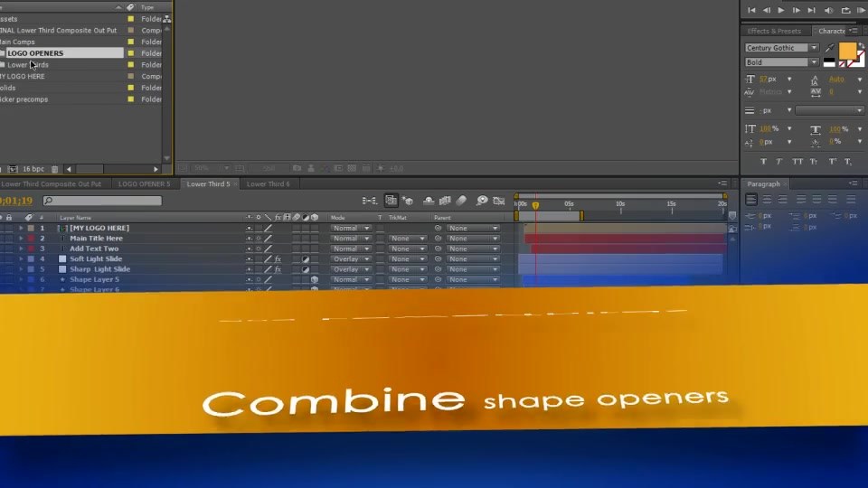
Task: Toggle 3D layer switch on Shape Layer 5
Action: coord(315,279)
